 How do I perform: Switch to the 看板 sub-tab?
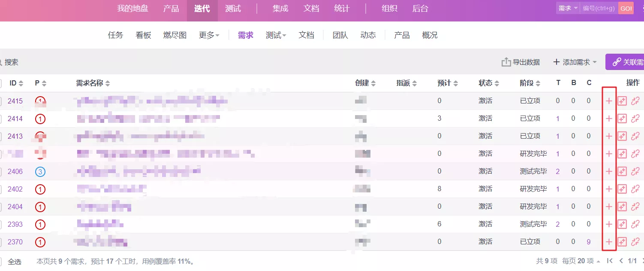[x=143, y=35]
